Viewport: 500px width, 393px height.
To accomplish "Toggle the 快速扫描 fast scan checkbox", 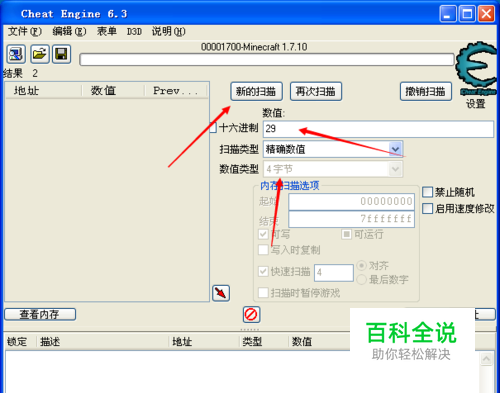I will 263,271.
